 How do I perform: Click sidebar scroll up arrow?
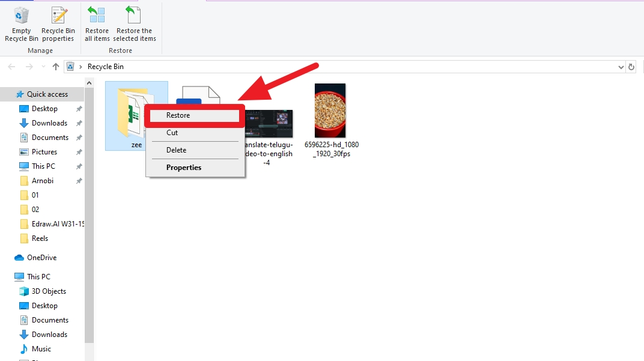(x=89, y=83)
